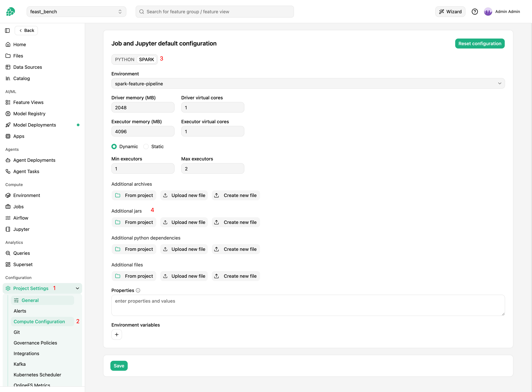Open the feast_bench project selector
532x392 pixels.
coord(76,12)
